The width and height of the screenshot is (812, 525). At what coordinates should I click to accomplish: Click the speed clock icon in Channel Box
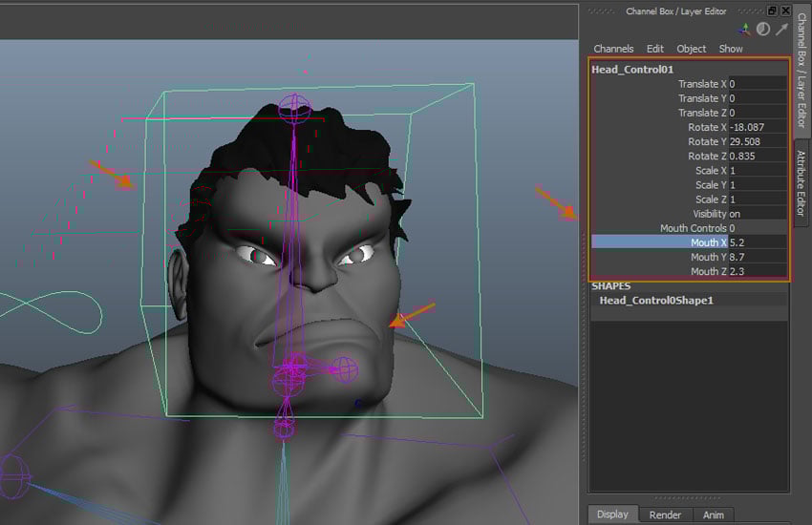(x=762, y=30)
